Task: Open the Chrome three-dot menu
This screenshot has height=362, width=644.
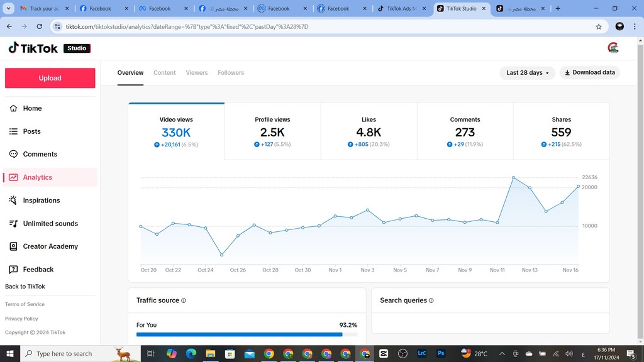Action: point(635,26)
